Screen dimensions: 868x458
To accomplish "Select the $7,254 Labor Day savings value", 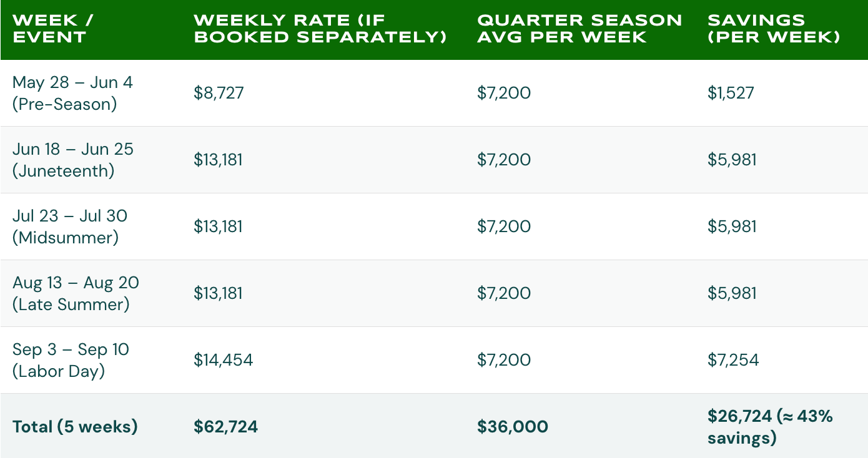I will coord(733,360).
